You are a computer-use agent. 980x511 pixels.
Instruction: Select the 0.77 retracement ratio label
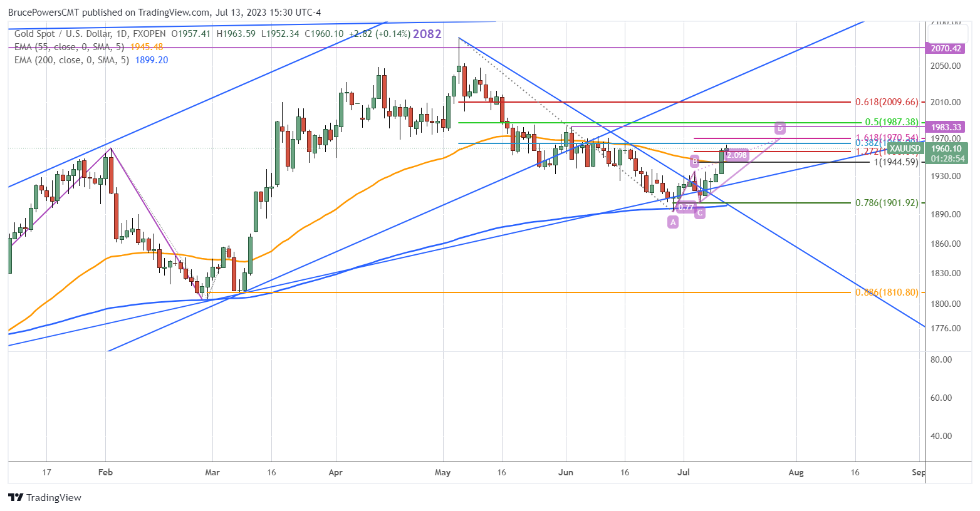tap(686, 207)
